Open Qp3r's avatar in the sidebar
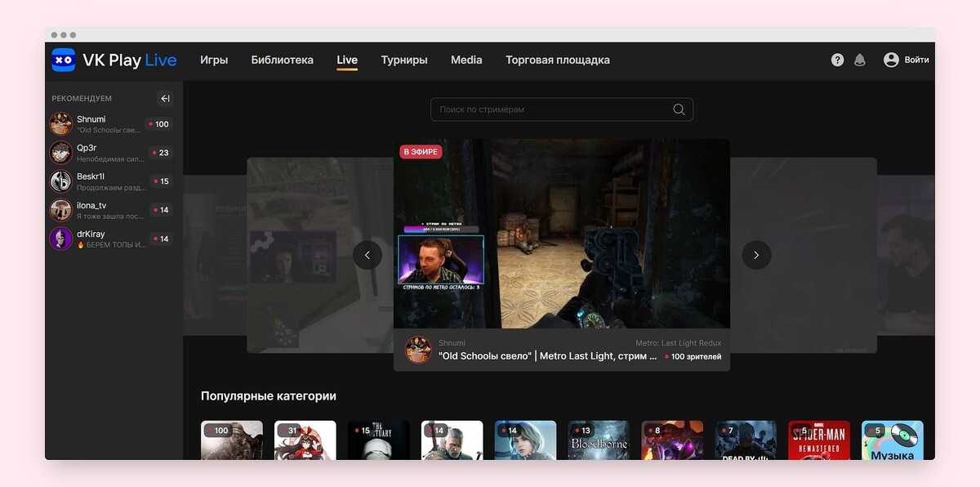Viewport: 980px width, 487px height. tap(61, 153)
